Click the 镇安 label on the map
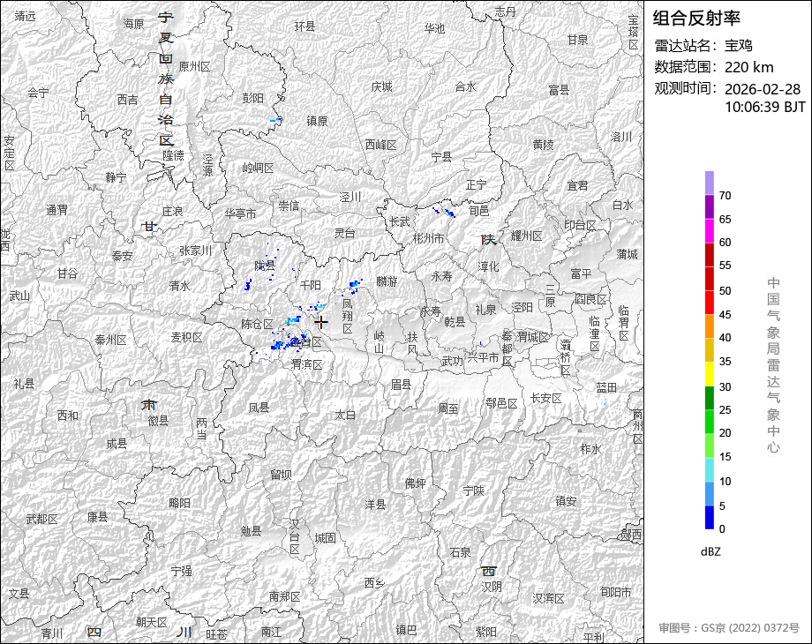 pyautogui.click(x=566, y=501)
